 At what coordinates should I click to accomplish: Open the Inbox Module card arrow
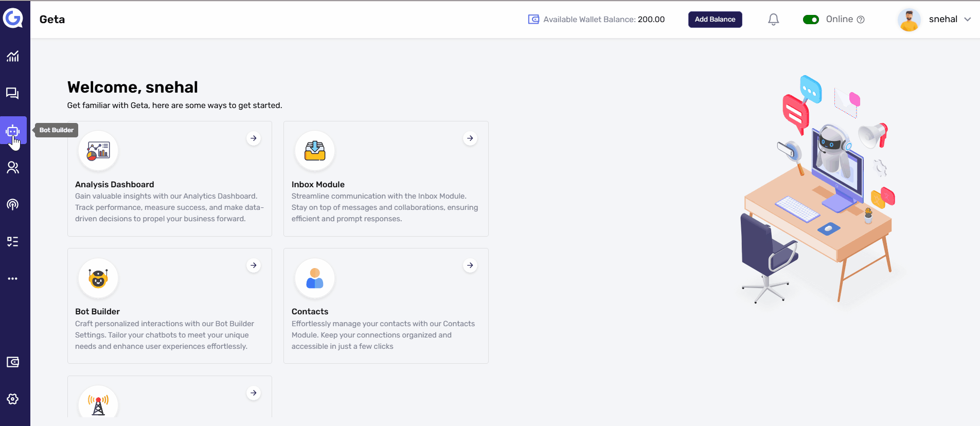[x=470, y=138]
